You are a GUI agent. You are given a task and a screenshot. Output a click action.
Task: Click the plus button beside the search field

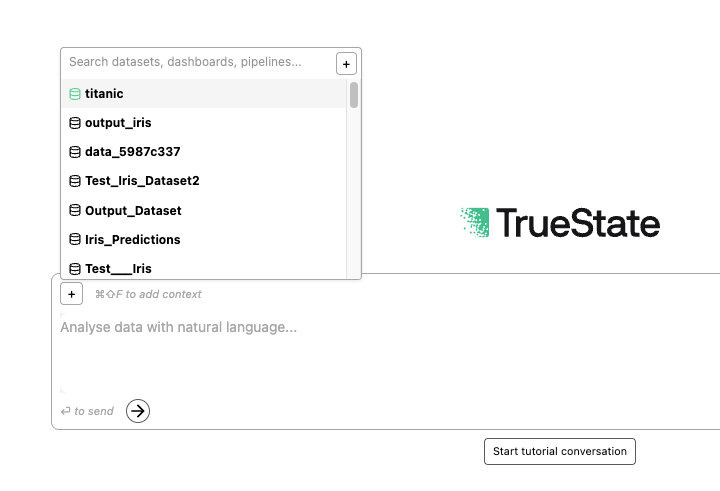(x=346, y=64)
